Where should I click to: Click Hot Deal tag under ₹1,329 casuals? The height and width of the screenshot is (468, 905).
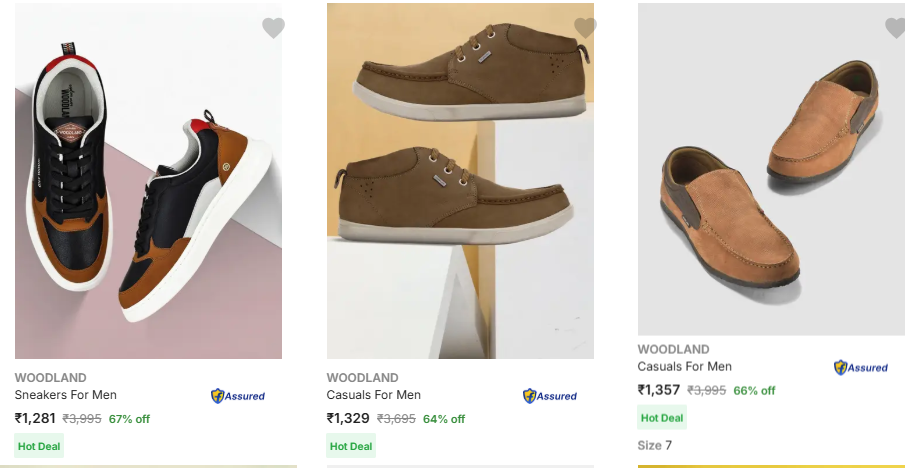click(351, 446)
